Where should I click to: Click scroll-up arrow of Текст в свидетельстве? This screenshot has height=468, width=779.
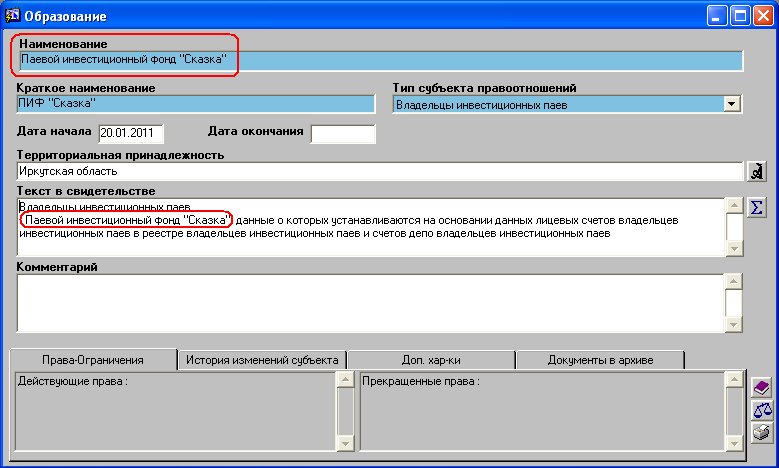click(x=734, y=205)
